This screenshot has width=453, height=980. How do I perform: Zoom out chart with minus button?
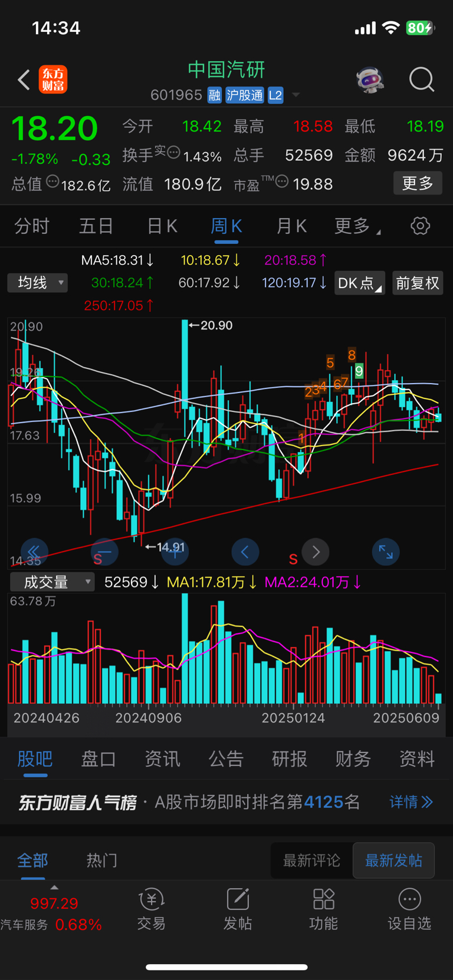coord(104,552)
